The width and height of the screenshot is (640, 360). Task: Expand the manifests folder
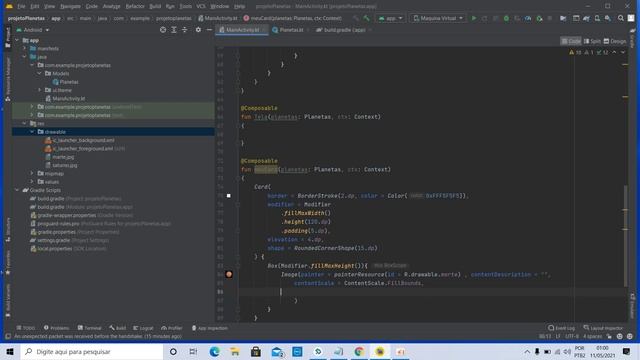pyautogui.click(x=24, y=48)
